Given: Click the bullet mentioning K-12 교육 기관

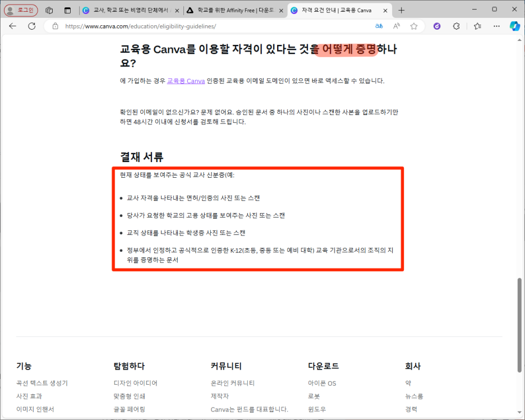Looking at the screenshot, I should 260,255.
